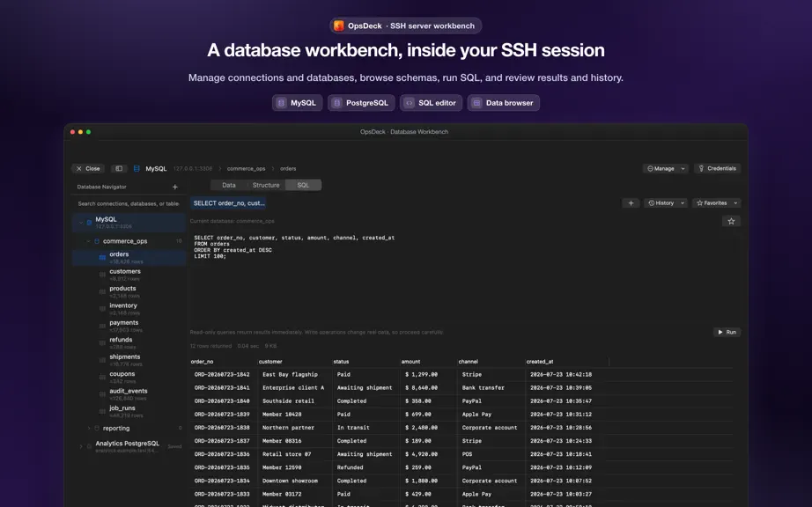Toggle the sidebar panel icon beside Close

click(119, 169)
